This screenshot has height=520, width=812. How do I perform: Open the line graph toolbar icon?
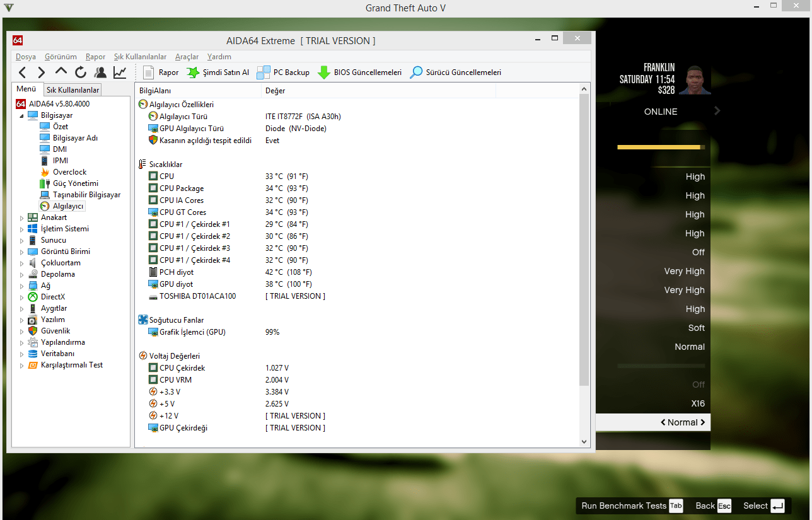tap(119, 72)
